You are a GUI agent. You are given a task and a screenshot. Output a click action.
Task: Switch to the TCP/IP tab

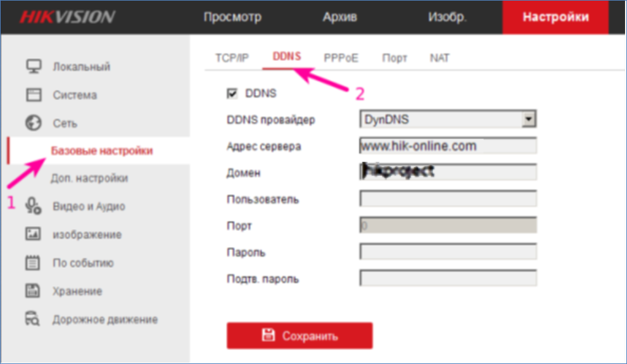pos(232,58)
